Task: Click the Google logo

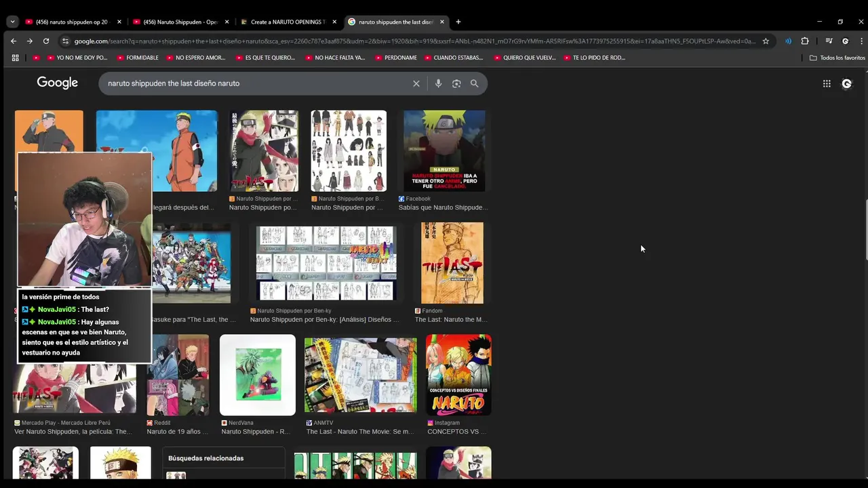Action: (x=58, y=83)
